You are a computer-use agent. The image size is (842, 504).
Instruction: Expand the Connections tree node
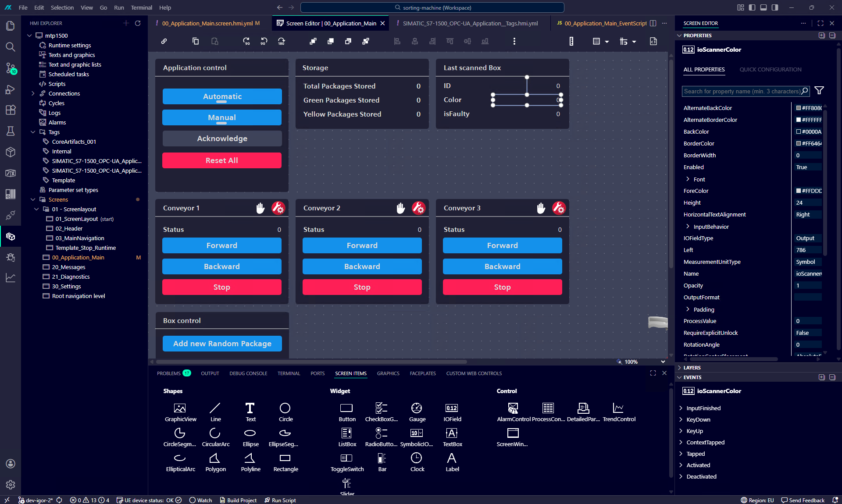point(33,93)
